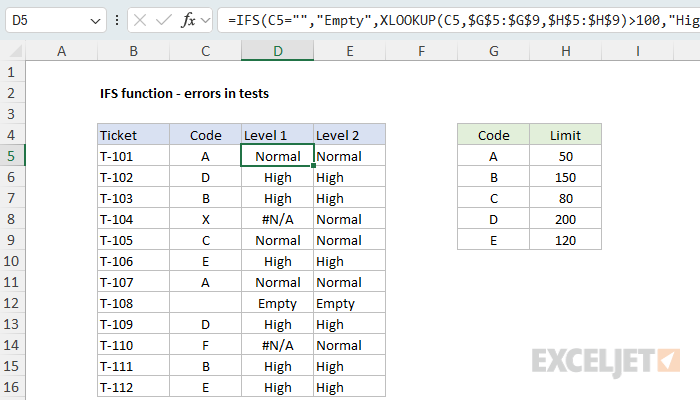Select column I header
Viewport: 700px width, 400px height.
tap(638, 51)
